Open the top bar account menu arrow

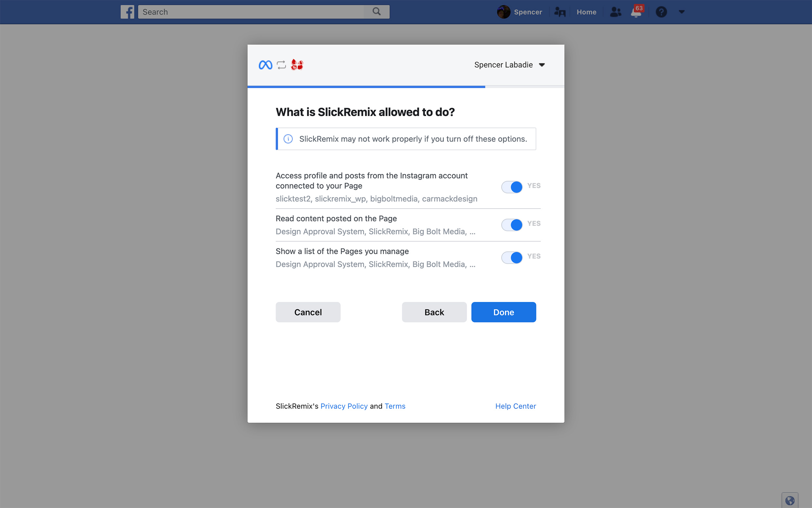[681, 12]
